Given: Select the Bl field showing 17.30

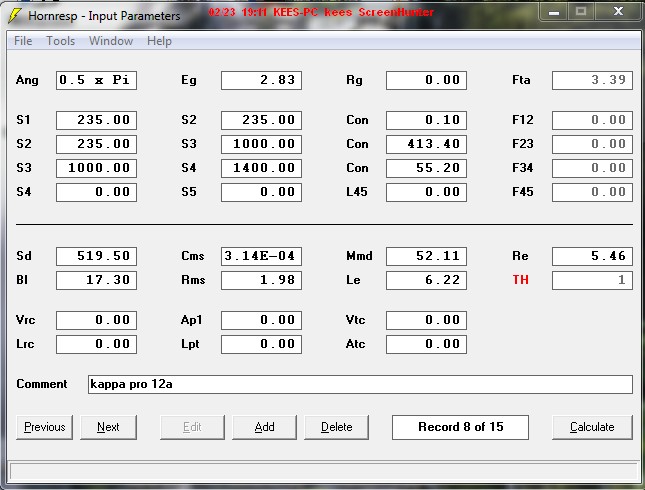Looking at the screenshot, I should point(96,280).
